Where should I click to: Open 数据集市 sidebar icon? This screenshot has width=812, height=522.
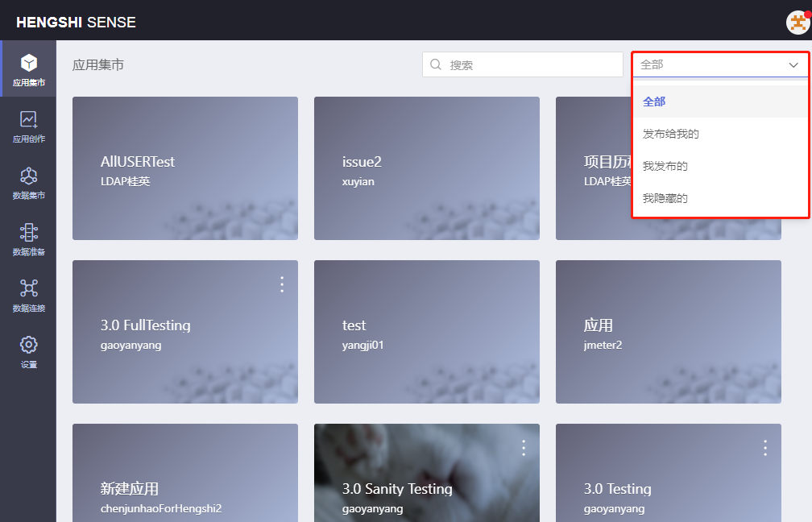coord(29,176)
